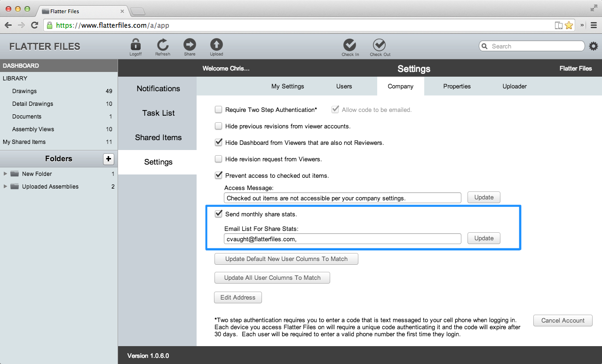Image resolution: width=602 pixels, height=364 pixels.
Task: Open the Drawings library item
Action: click(59, 91)
